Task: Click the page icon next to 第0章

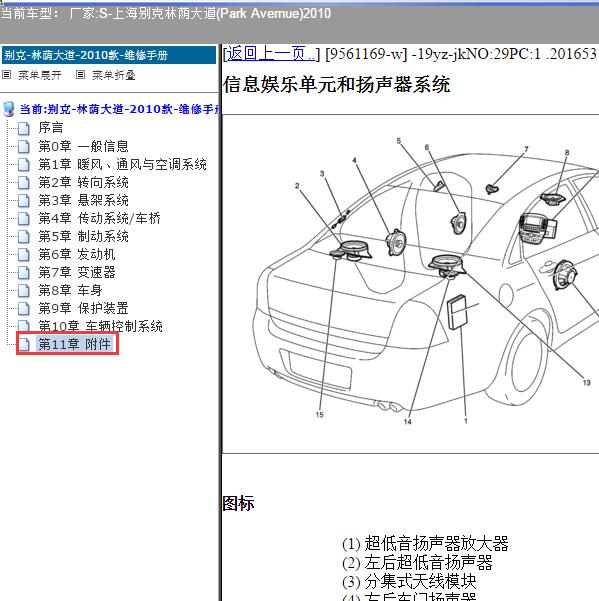Action: click(x=24, y=147)
